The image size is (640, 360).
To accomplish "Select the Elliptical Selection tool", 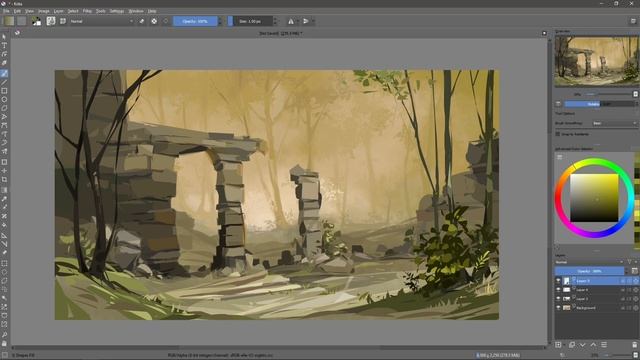I will tap(4, 272).
